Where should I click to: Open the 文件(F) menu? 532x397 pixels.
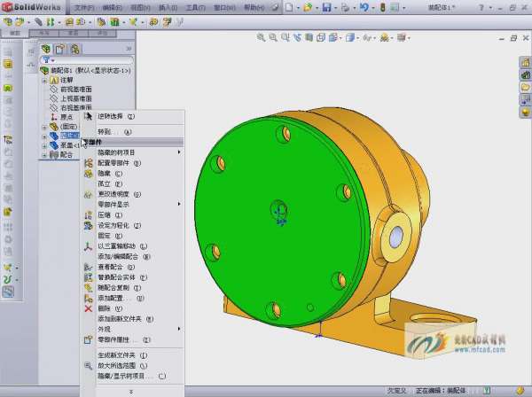click(84, 7)
